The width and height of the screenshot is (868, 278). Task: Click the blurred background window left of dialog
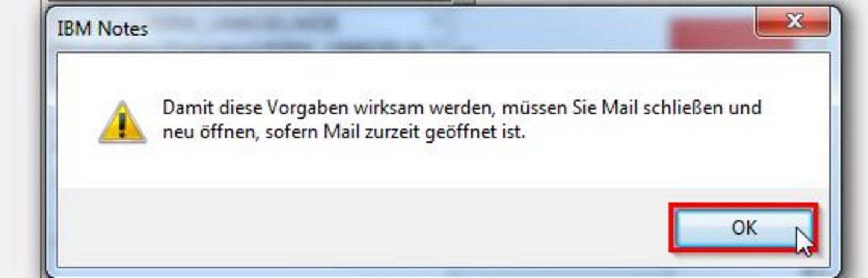(21, 138)
